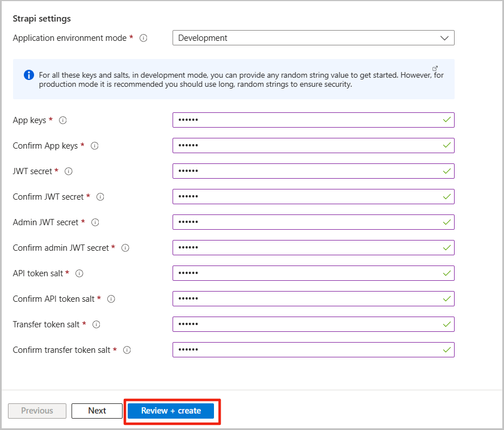Screen dimensions: 504x430
Task: Click the API token salt info icon
Action: pyautogui.click(x=79, y=273)
